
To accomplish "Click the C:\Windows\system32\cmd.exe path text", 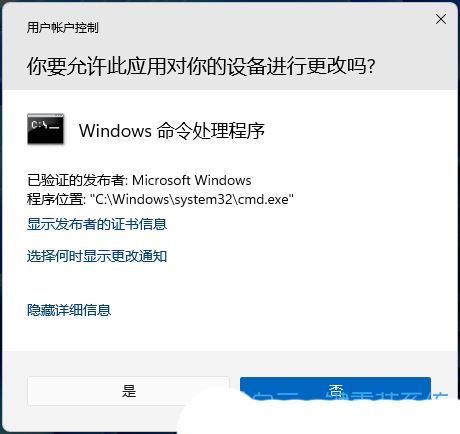I will [192, 199].
